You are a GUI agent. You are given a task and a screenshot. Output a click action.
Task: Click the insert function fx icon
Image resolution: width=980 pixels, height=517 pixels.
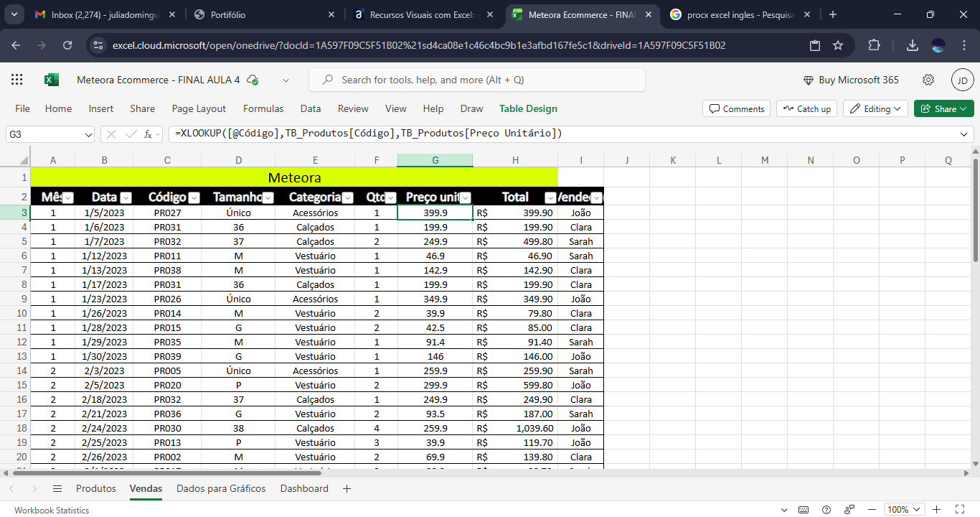click(x=148, y=134)
